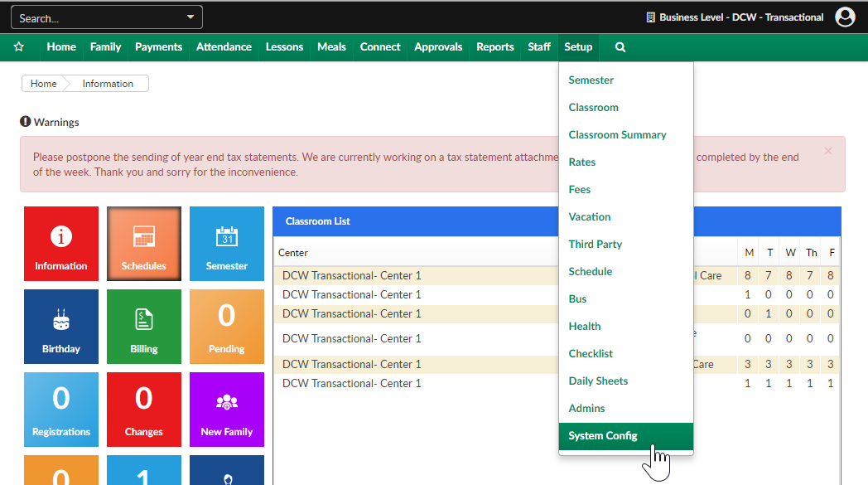Open the Pending tile

click(227, 327)
